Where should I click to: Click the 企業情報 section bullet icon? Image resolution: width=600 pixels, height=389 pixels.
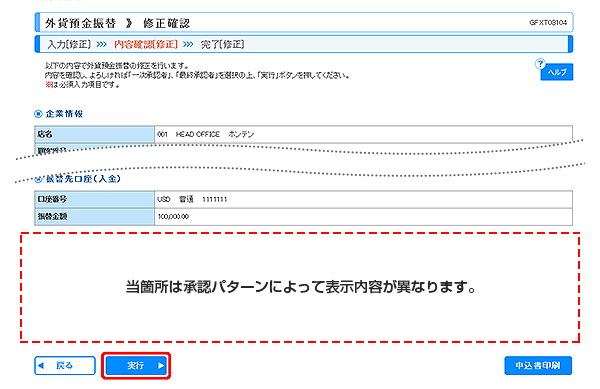[x=38, y=114]
